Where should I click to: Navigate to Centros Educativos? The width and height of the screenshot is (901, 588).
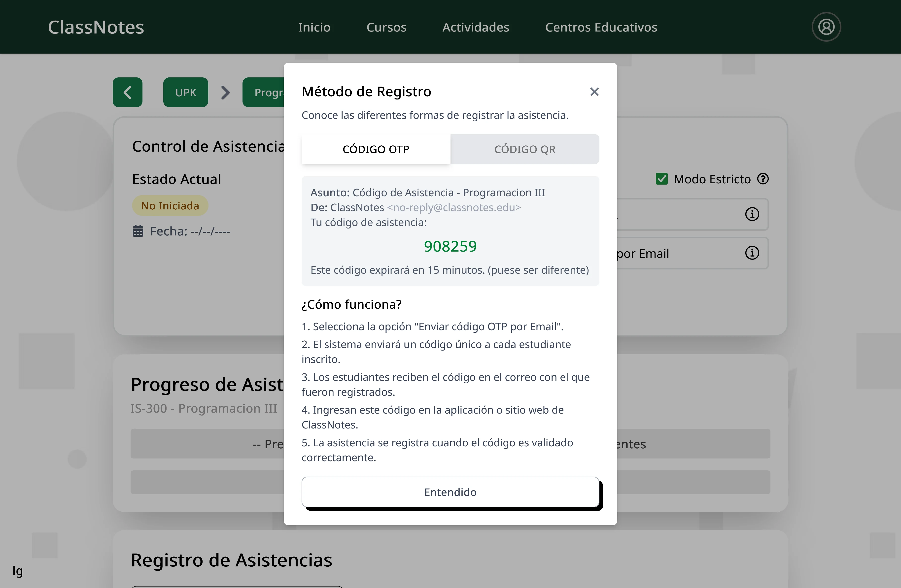[601, 27]
